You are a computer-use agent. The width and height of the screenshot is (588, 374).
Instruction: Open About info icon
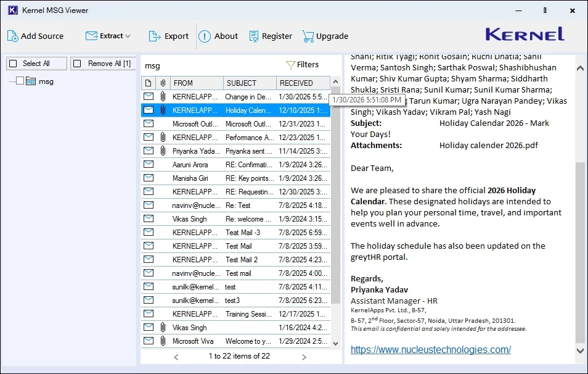pyautogui.click(x=205, y=36)
